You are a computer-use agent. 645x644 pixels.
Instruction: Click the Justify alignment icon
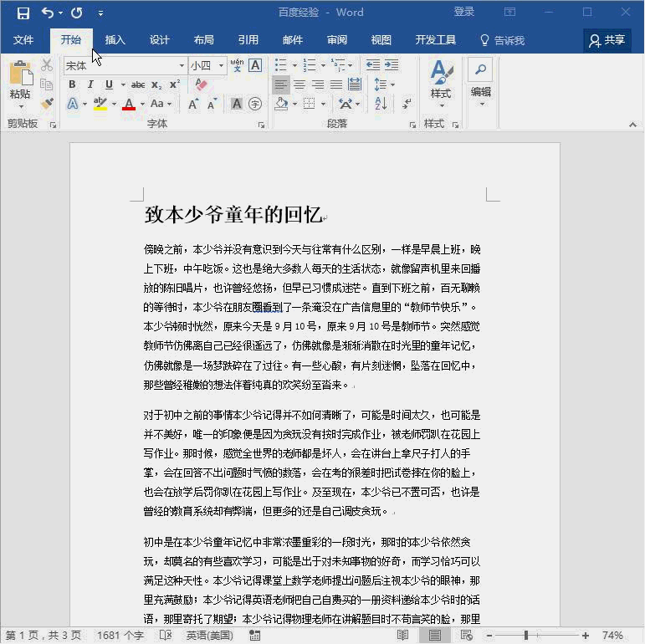click(x=336, y=84)
